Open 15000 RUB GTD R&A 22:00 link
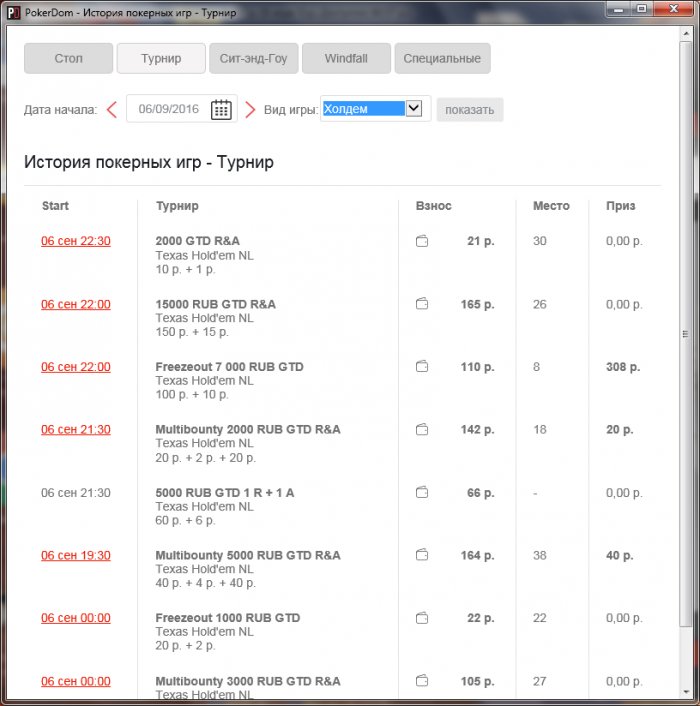Viewport: 700px width, 706px height. (76, 304)
